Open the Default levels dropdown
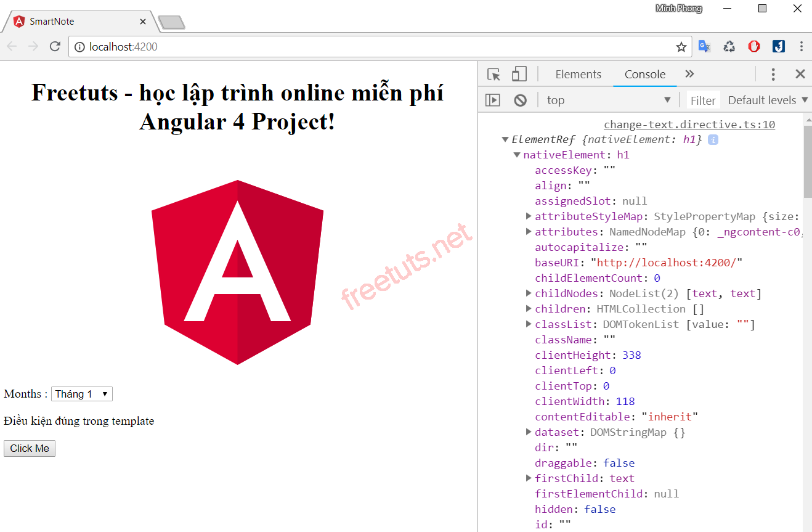Screen dimensions: 812x532 [767, 100]
